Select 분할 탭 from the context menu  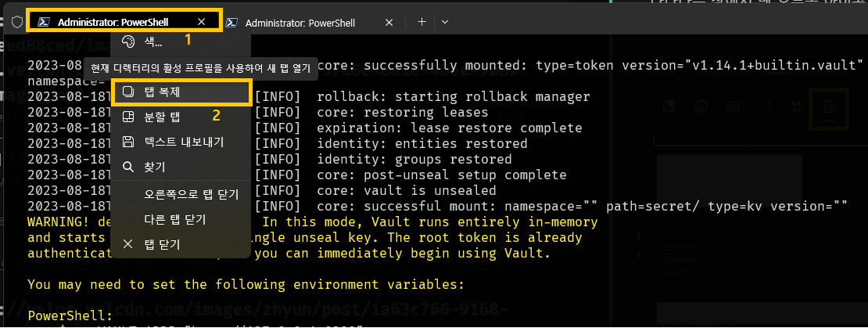pos(181,117)
